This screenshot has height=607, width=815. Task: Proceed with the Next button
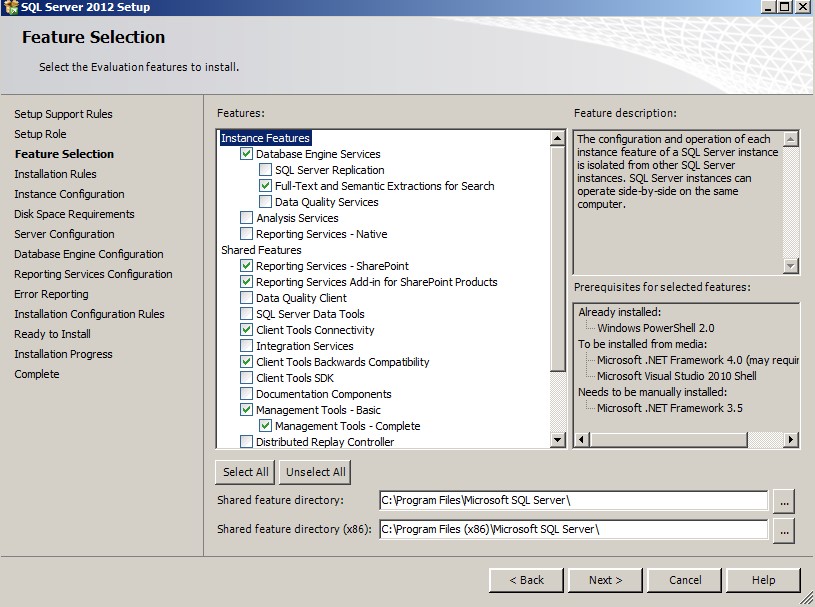click(605, 580)
